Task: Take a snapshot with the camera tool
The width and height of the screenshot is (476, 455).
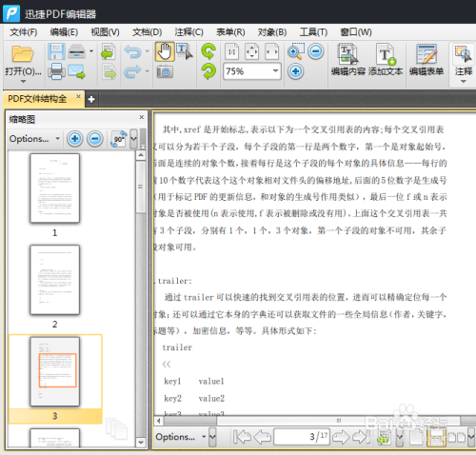Action: [x=165, y=71]
